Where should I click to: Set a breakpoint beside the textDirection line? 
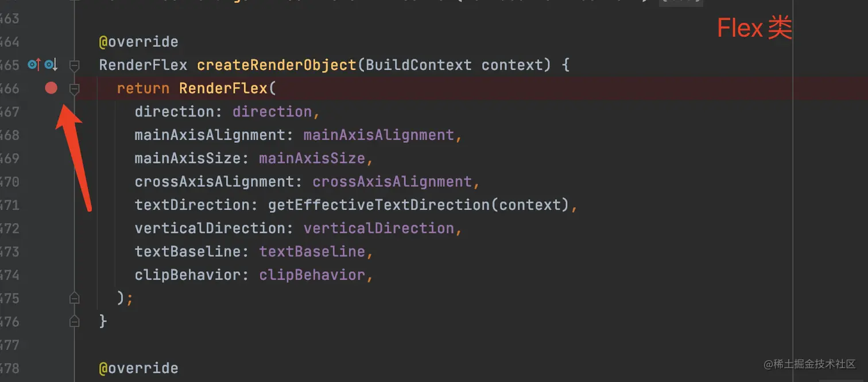[x=51, y=205]
